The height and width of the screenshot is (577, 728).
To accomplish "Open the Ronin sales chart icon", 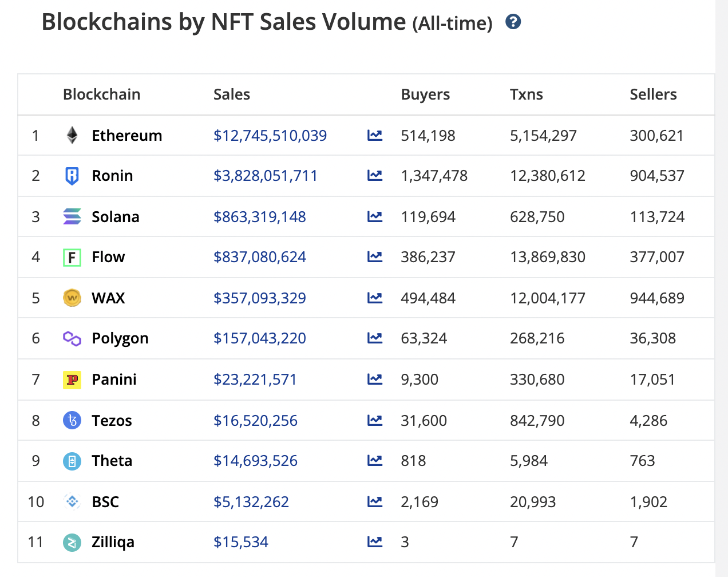I will (x=375, y=176).
